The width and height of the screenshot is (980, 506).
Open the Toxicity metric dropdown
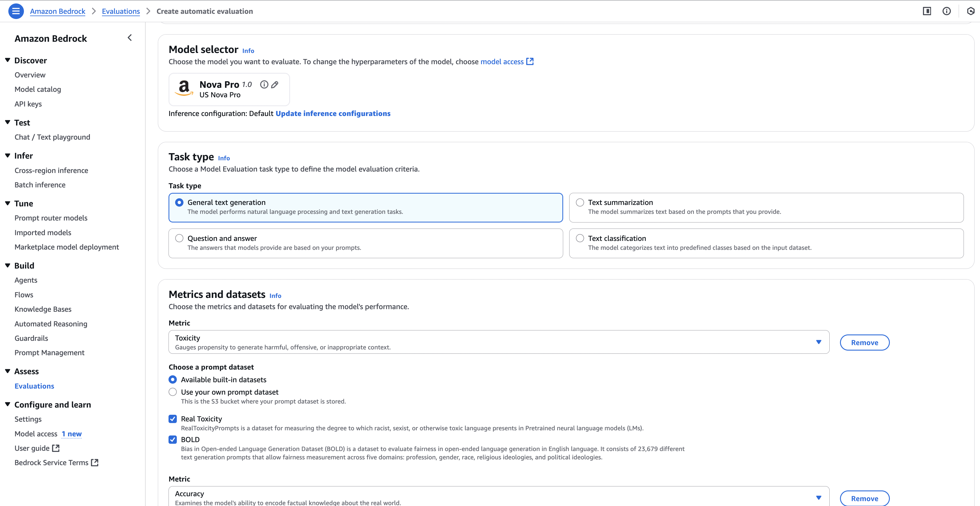pyautogui.click(x=499, y=342)
